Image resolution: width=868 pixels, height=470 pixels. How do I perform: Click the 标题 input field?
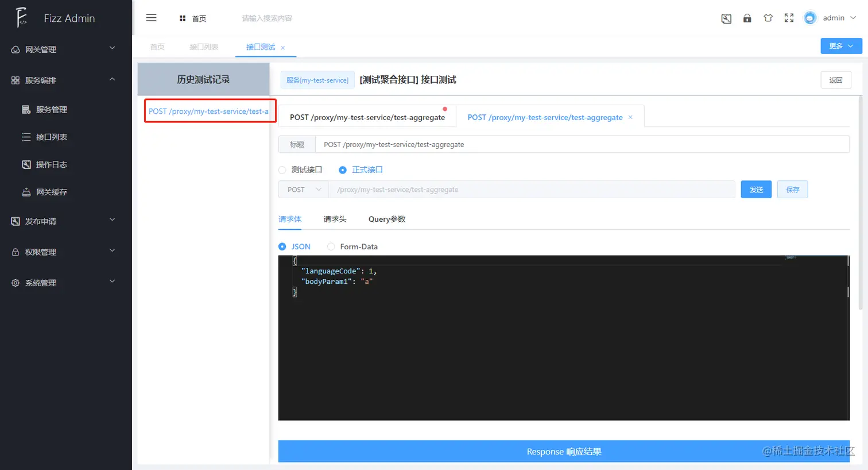(x=582, y=144)
